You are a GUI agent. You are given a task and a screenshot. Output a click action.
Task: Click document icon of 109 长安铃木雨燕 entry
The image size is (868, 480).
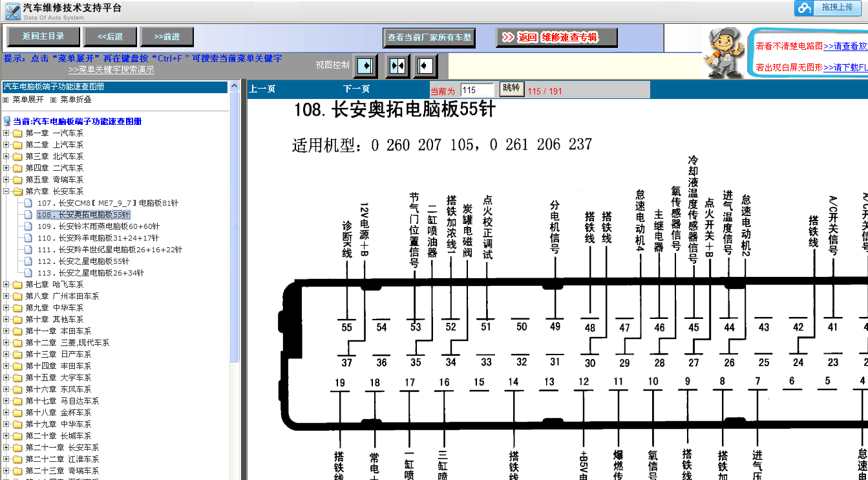[28, 226]
